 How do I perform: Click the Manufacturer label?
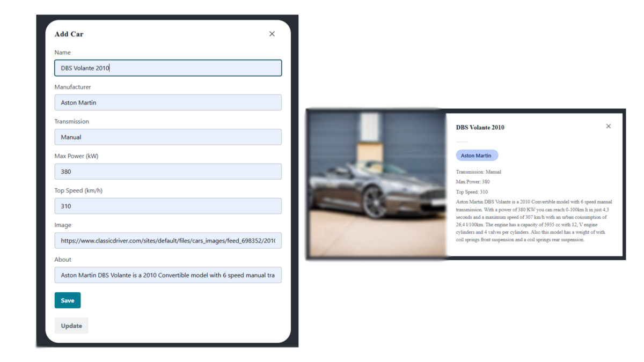[72, 87]
